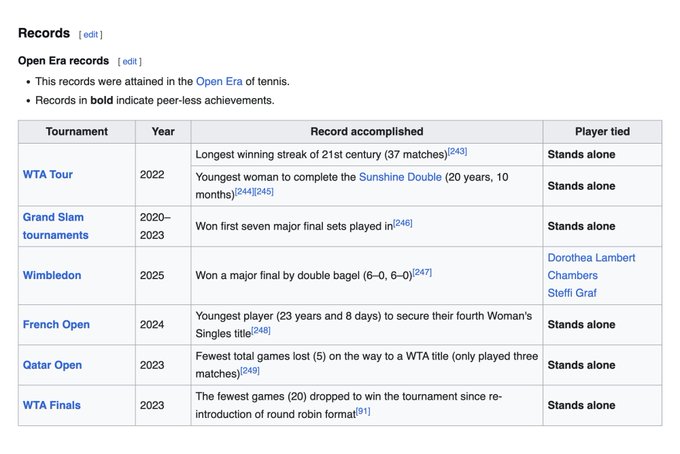Click the 'Youngest player (23 years and 8 days)' text
The image size is (680, 454).
coord(363,324)
